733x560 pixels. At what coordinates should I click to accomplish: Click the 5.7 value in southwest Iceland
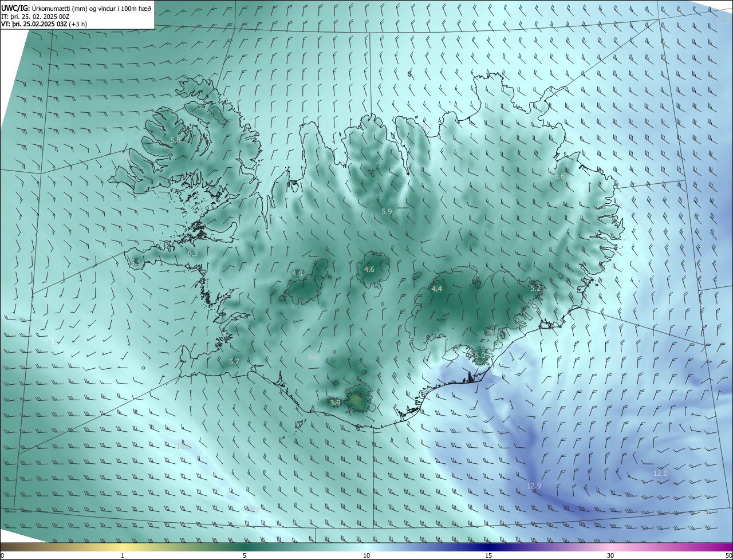(234, 361)
